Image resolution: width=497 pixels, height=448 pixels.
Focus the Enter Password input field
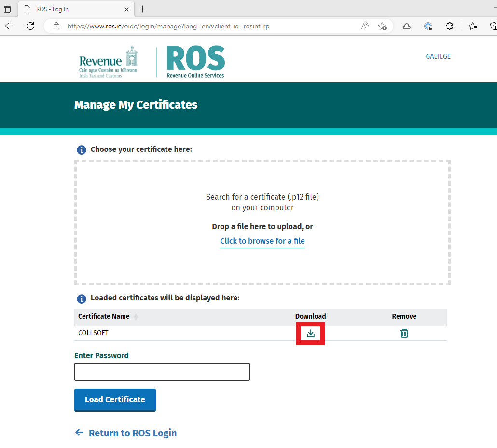click(162, 372)
